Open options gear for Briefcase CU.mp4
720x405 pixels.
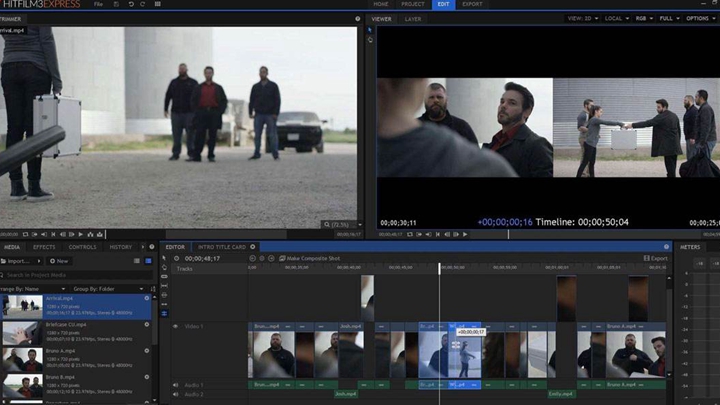pyautogui.click(x=147, y=324)
